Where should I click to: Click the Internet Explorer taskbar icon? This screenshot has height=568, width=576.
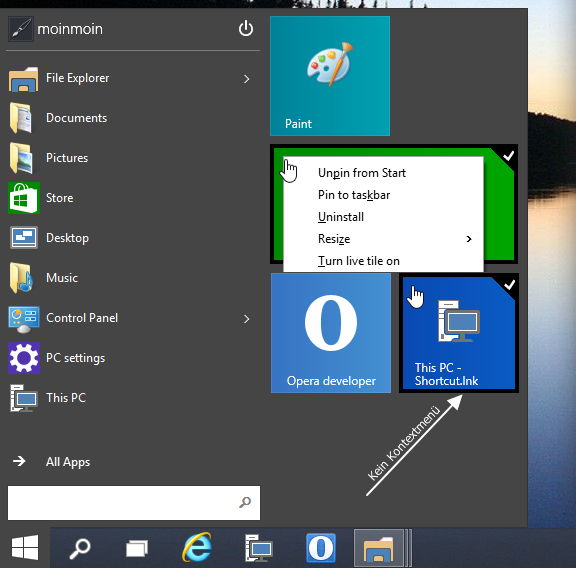(197, 547)
